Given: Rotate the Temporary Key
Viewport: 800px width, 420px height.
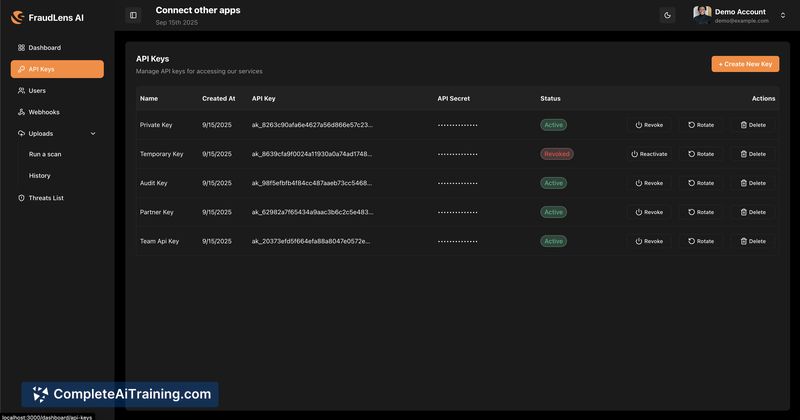Looking at the screenshot, I should tap(701, 154).
